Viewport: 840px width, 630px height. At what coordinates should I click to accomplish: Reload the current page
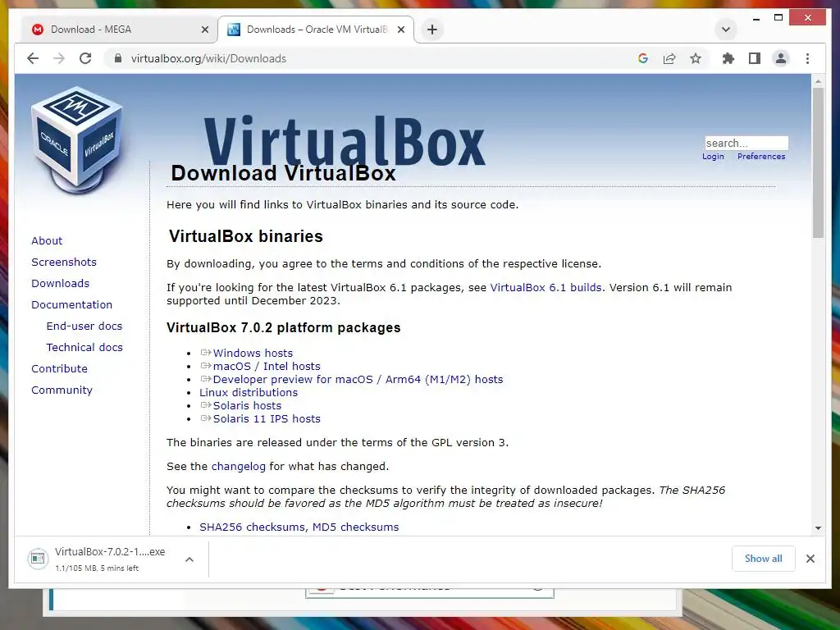pos(85,58)
